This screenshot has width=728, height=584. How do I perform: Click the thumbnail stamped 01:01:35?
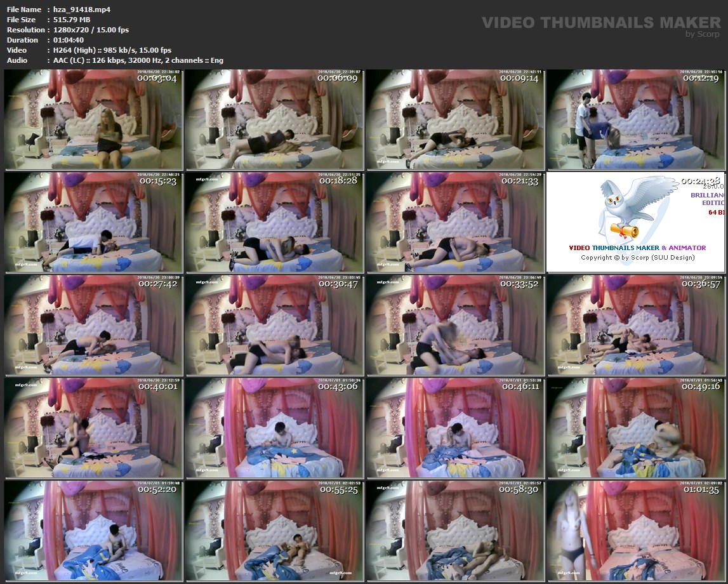coord(636,531)
